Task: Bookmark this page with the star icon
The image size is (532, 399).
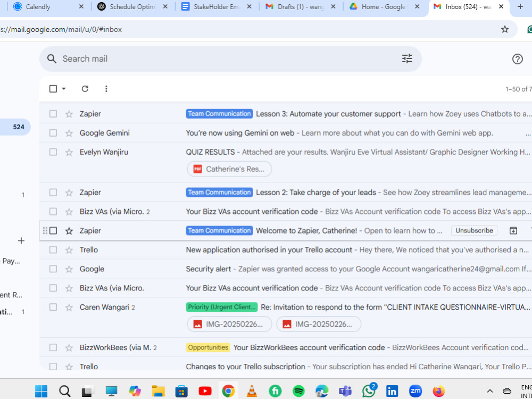Action: (505, 29)
